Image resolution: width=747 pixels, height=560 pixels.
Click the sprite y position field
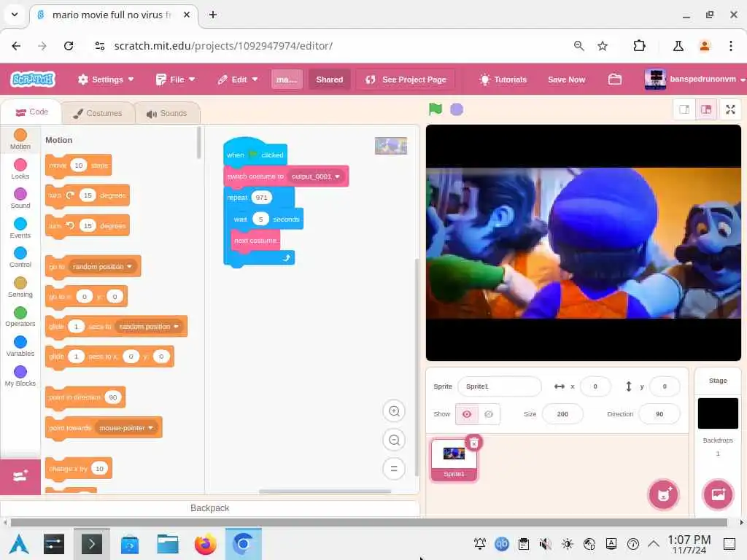click(x=664, y=386)
